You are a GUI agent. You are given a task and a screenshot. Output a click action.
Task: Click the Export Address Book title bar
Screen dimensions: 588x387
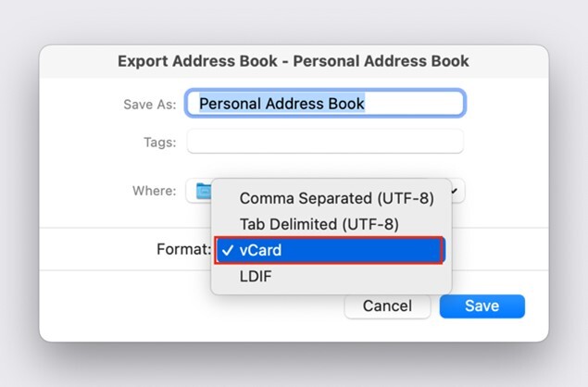tap(294, 61)
